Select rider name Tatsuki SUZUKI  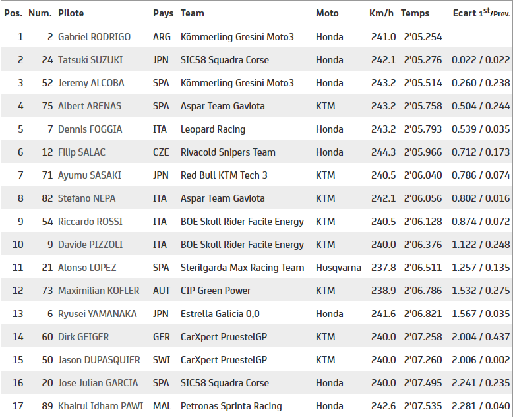point(90,60)
